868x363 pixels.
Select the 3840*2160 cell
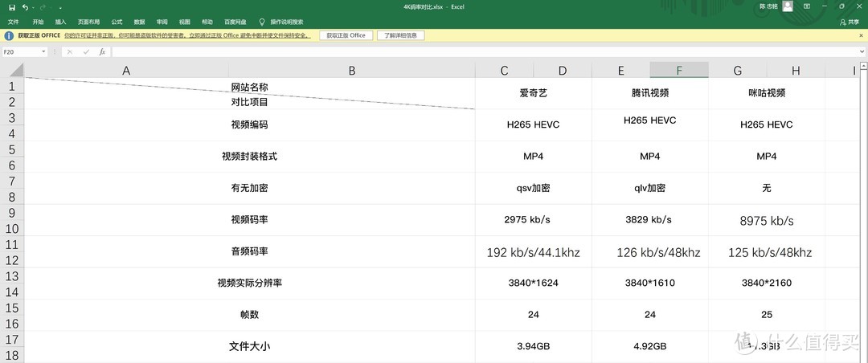click(x=767, y=283)
